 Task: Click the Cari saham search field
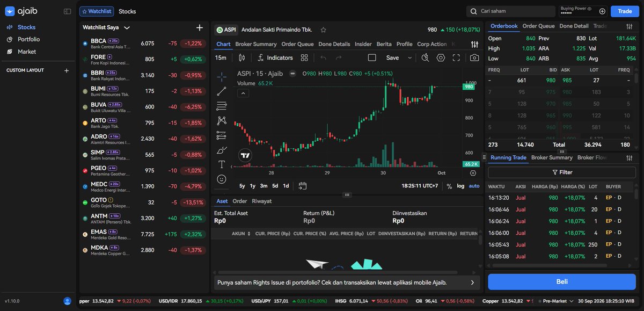(510, 11)
